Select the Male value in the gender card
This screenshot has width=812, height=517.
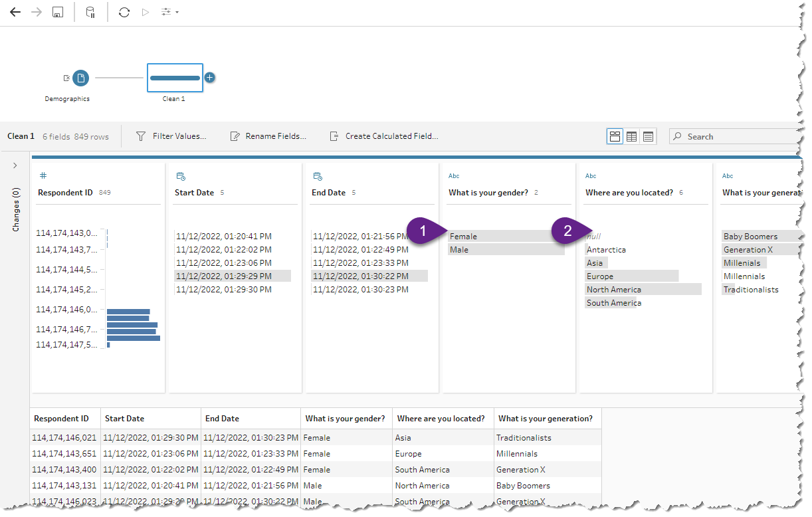point(506,249)
